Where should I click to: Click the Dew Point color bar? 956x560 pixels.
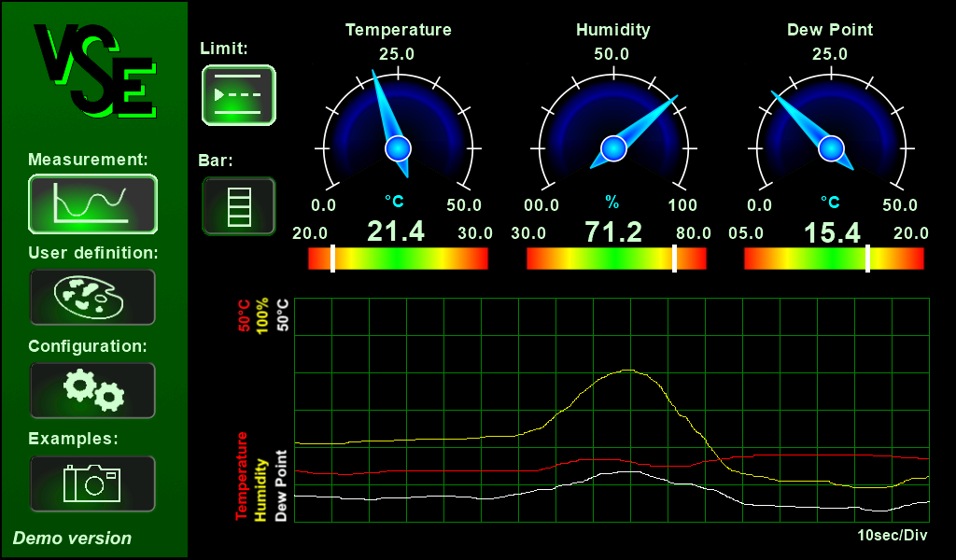tap(833, 259)
